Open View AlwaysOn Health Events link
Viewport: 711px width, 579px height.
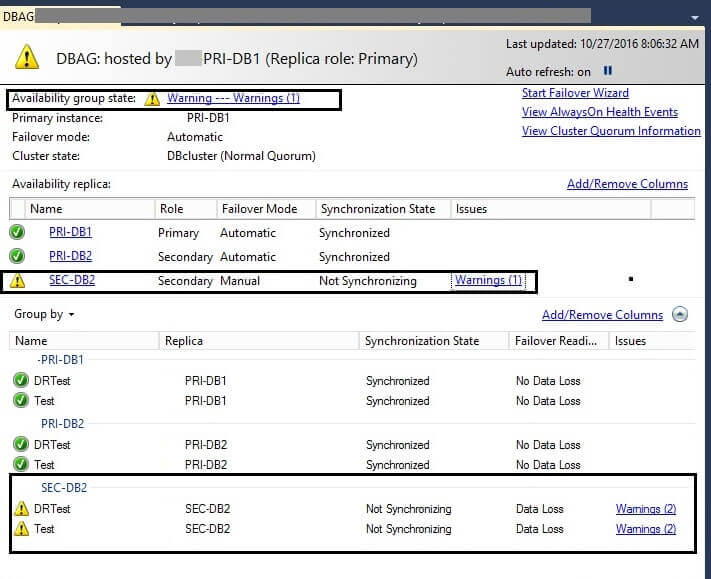click(x=599, y=112)
